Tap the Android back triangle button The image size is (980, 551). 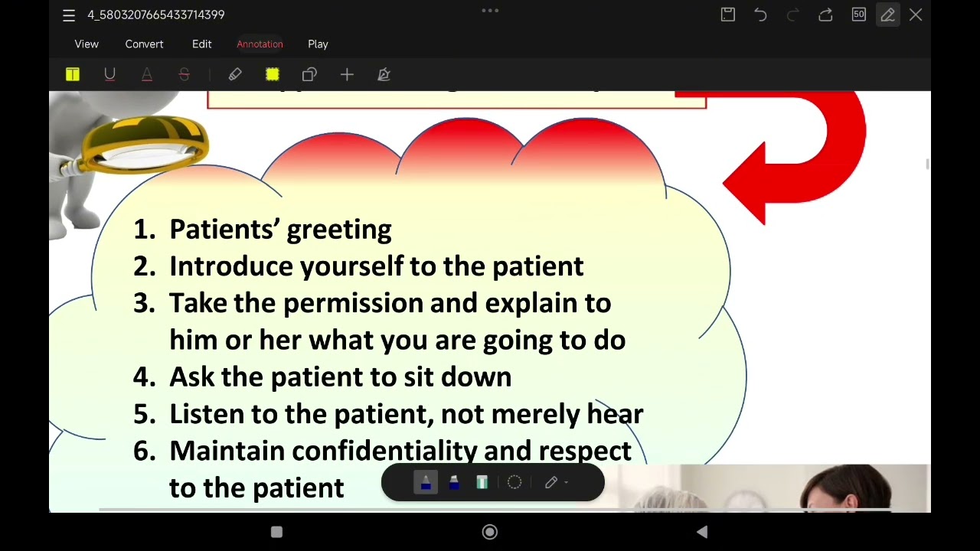pyautogui.click(x=702, y=532)
